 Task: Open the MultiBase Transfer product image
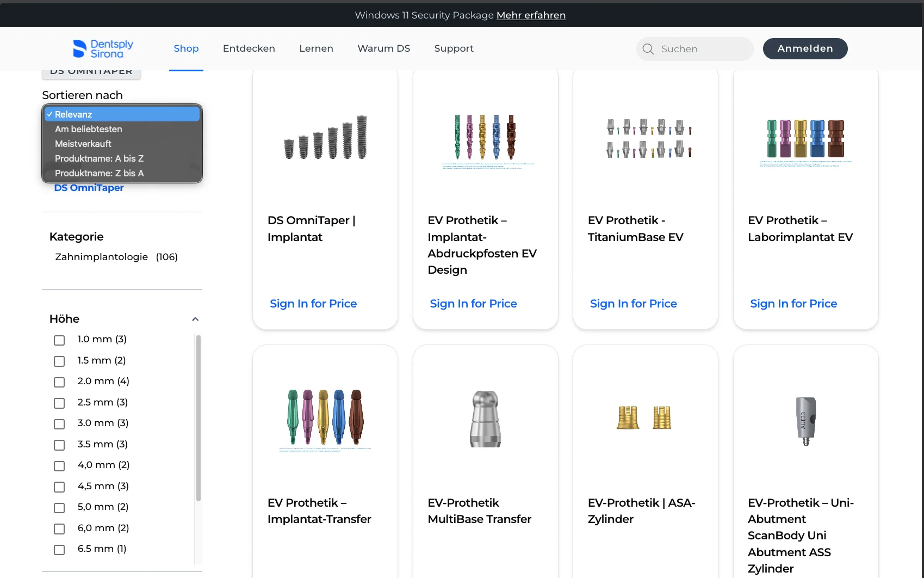pyautogui.click(x=485, y=419)
